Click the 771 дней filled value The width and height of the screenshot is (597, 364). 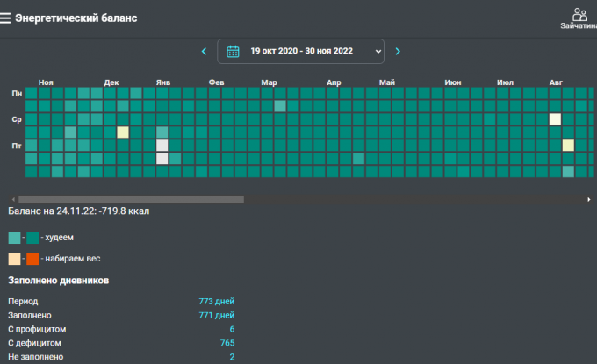tap(216, 316)
